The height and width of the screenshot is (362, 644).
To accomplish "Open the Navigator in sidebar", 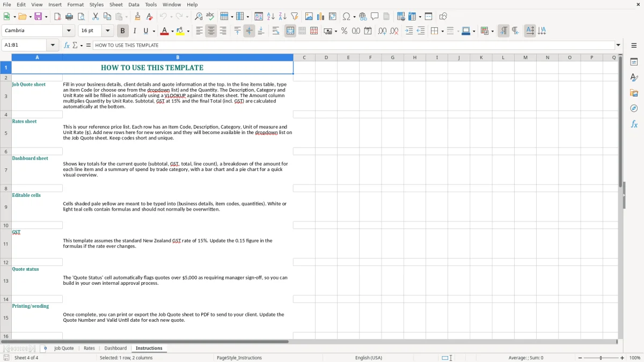I will point(634,108).
